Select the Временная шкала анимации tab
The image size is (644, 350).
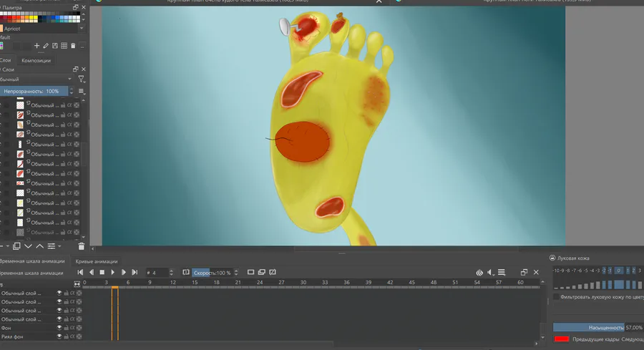(32, 261)
